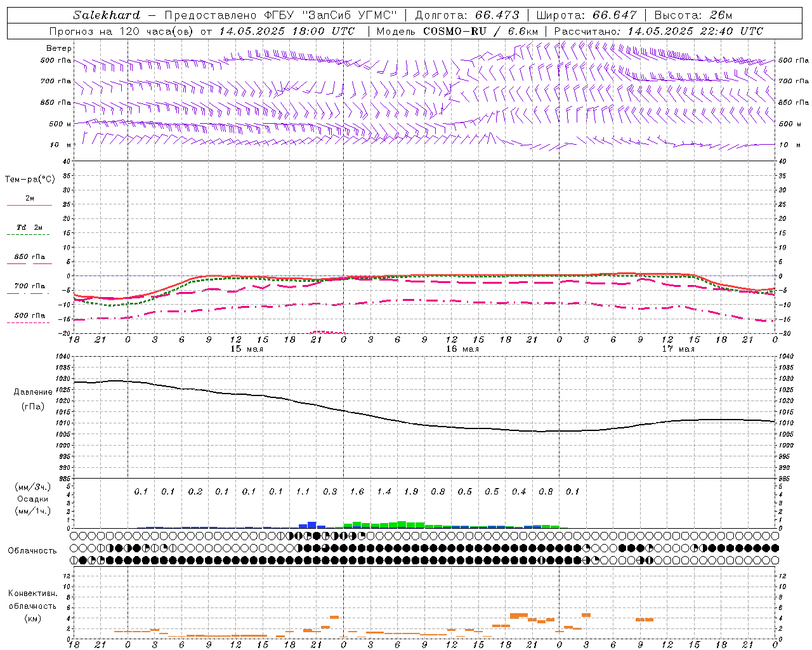Screen dimensions: 812x650
Task: Click the 0.4 precipitation total
Action: click(x=519, y=491)
